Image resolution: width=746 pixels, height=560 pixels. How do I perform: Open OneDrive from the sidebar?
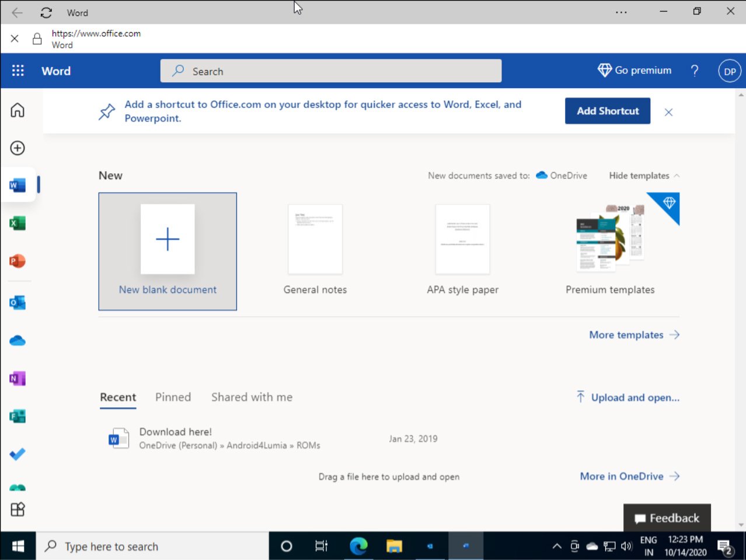(x=18, y=340)
